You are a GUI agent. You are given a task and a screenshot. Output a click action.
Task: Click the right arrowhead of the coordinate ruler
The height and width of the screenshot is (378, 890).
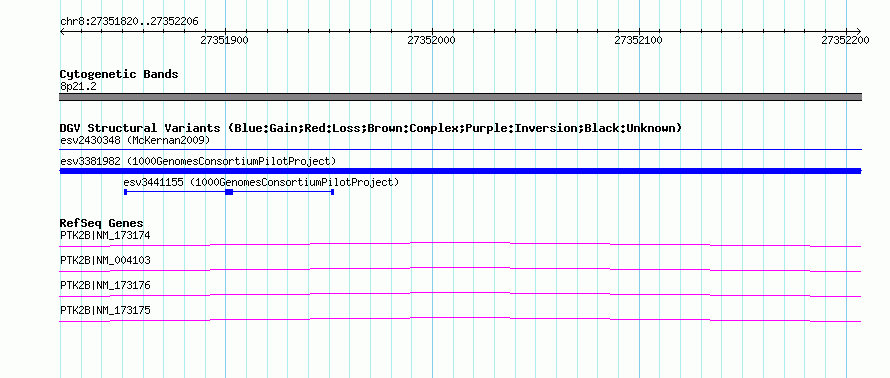[858, 31]
